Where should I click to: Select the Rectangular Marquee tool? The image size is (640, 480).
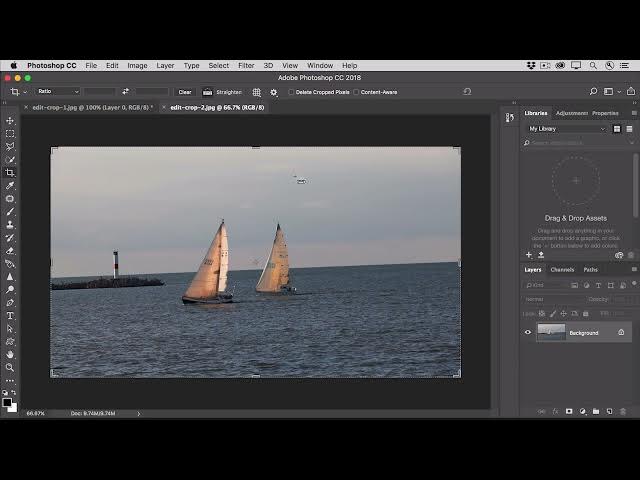[10, 133]
